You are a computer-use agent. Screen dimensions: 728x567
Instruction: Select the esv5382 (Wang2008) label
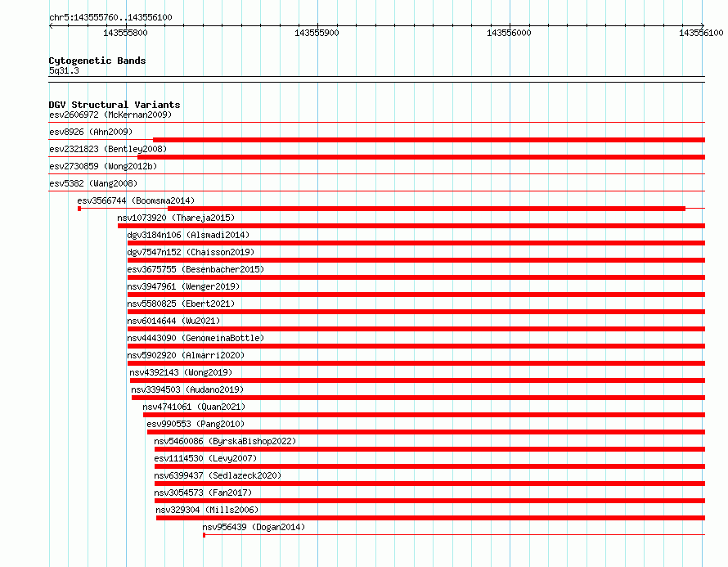[93, 183]
